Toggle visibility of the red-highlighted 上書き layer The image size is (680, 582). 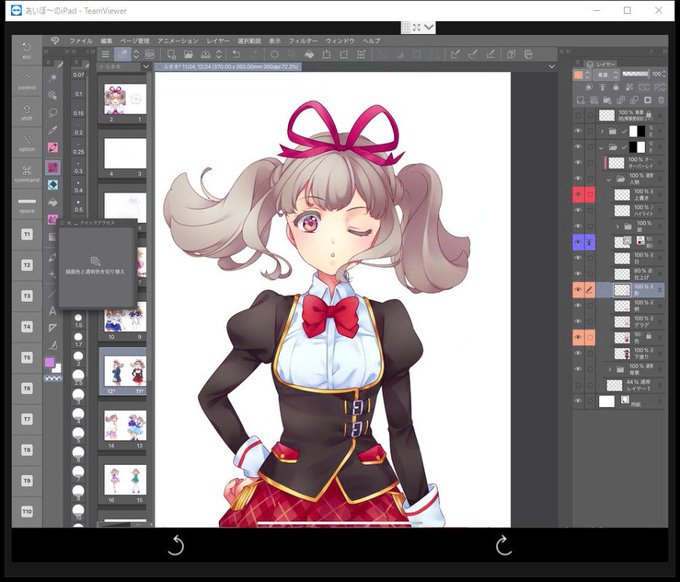578,195
